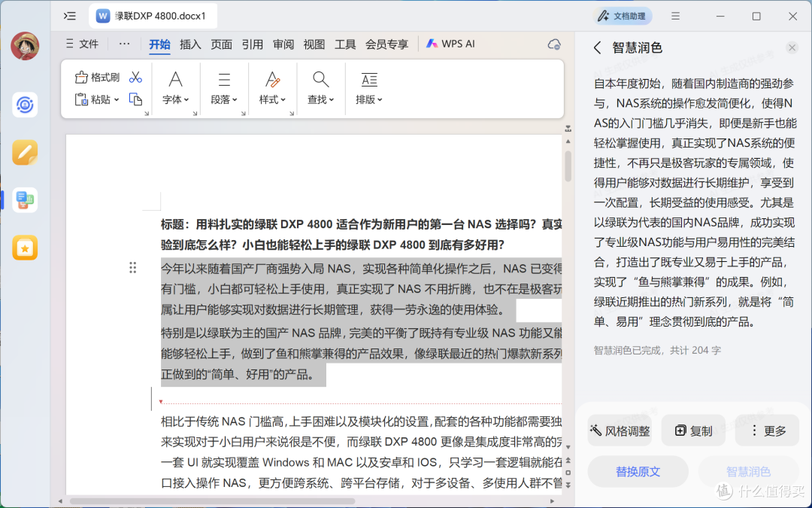Screen dimensions: 812x508
Task: Expand the 段落 dropdown arrow
Action: 235,99
